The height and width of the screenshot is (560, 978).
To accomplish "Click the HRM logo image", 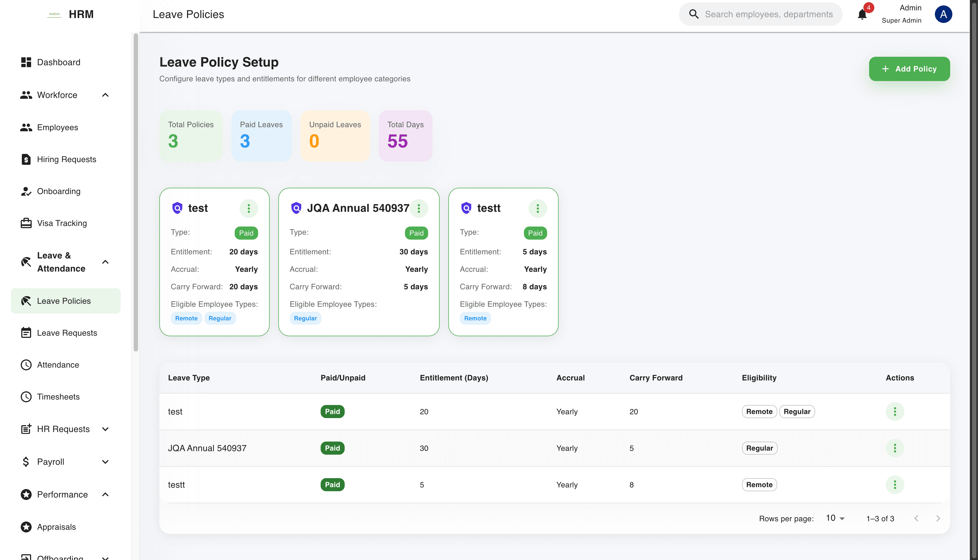I will pos(54,14).
